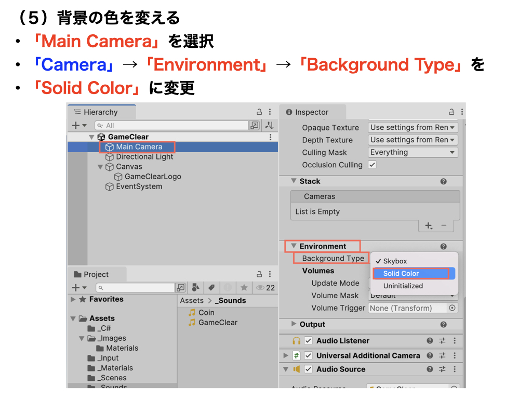Click the Favorites star icon in Project toolbar
This screenshot has width=532, height=399.
244,287
